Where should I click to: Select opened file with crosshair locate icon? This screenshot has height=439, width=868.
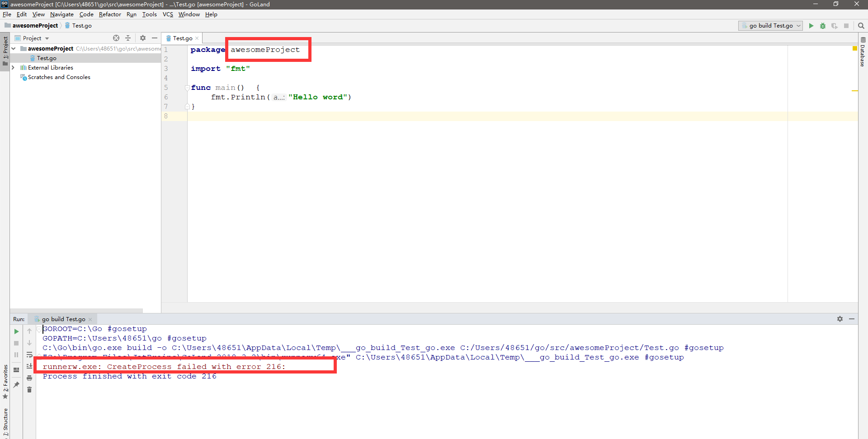pos(116,38)
